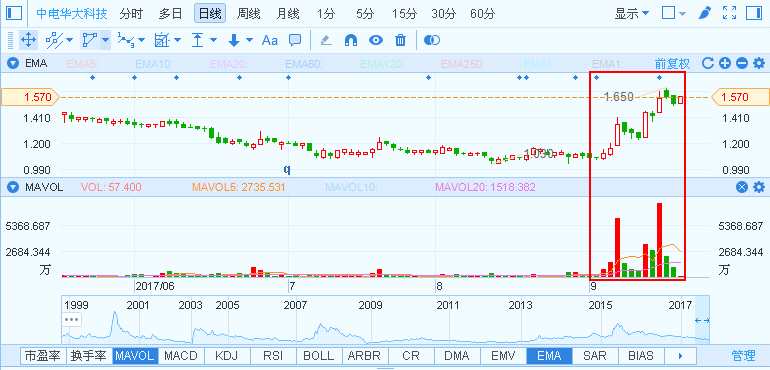
Task: Add a comment bubble annotation
Action: 295,40
